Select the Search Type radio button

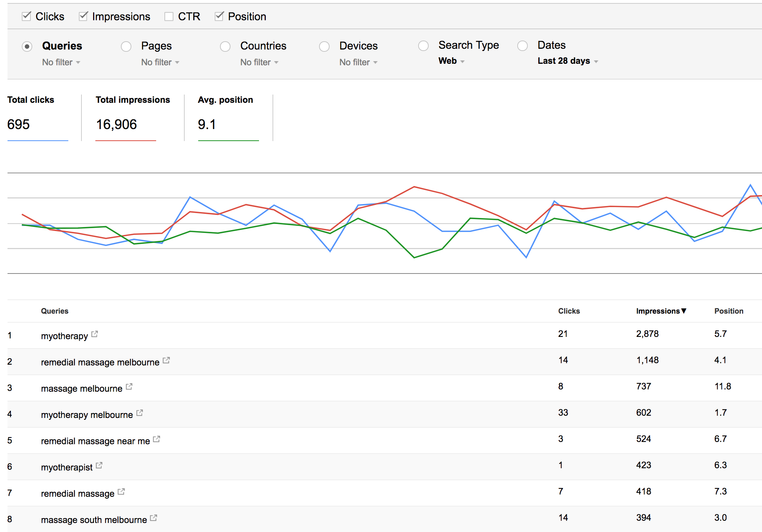423,46
